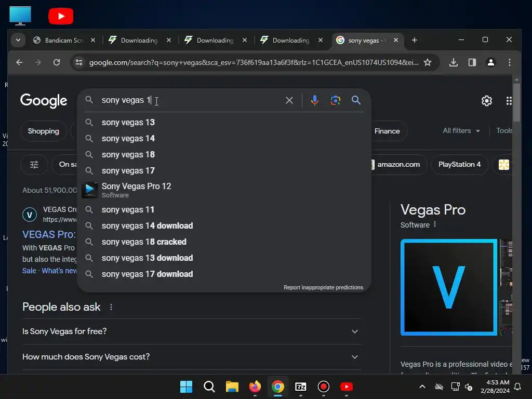The height and width of the screenshot is (399, 532).
Task: Open Google Chrome taskbar icon
Action: [x=277, y=387]
